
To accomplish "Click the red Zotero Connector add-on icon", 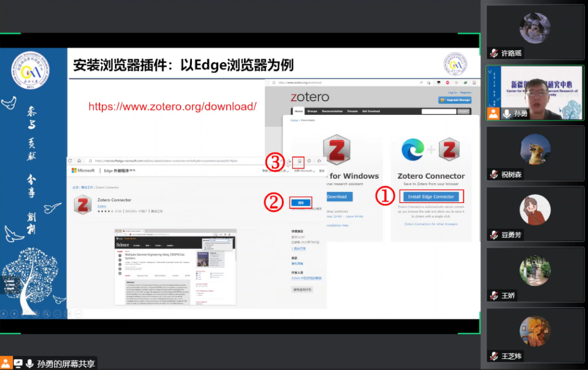I will (83, 205).
